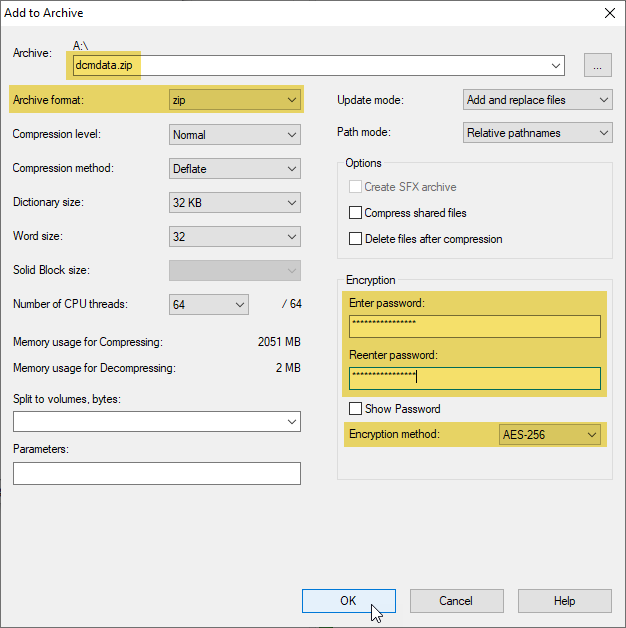Image resolution: width=626 pixels, height=628 pixels.
Task: Enable Compress shared files checkbox
Action: pyautogui.click(x=355, y=213)
